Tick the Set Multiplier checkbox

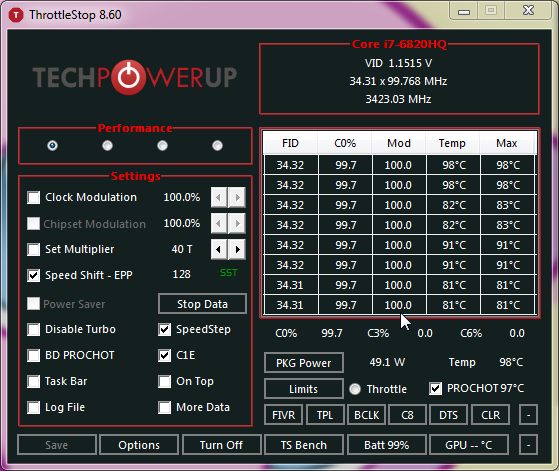point(34,249)
